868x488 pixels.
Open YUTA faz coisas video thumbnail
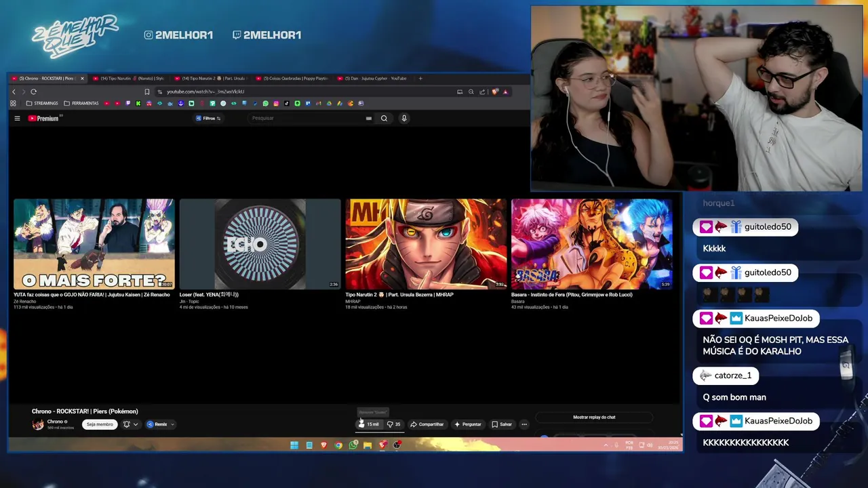[x=94, y=244]
